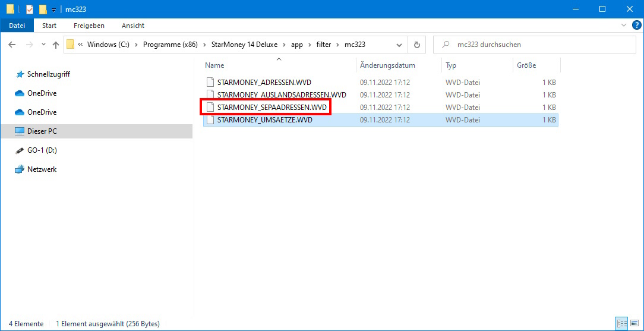Open Schnellzugriff in navigation pane
This screenshot has height=331, width=644.
coord(49,74)
